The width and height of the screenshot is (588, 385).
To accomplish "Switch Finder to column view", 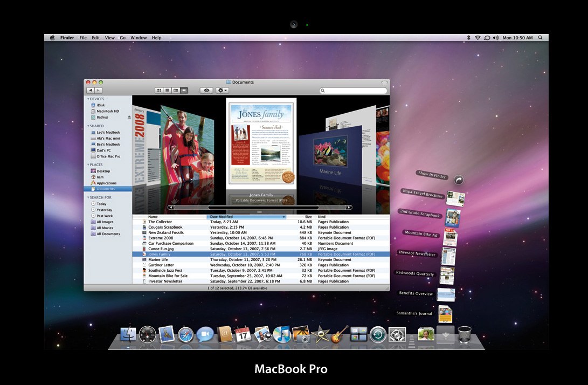I will pos(176,91).
